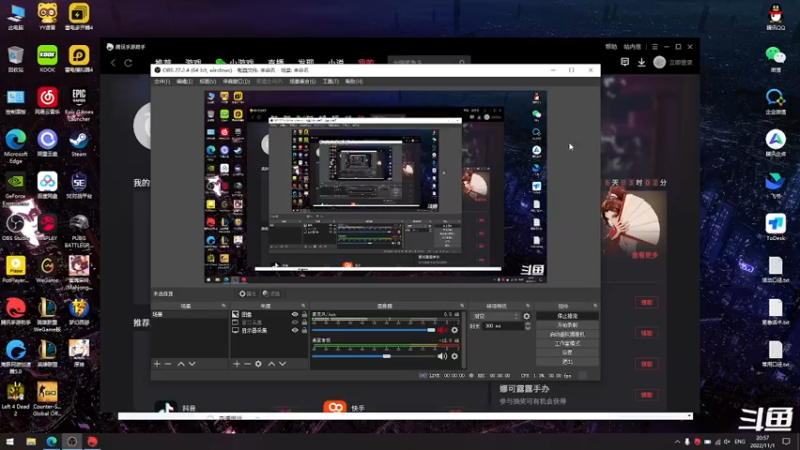The width and height of the screenshot is (800, 450).
Task: Open ToDesk desktop shortcut
Action: click(x=776, y=228)
